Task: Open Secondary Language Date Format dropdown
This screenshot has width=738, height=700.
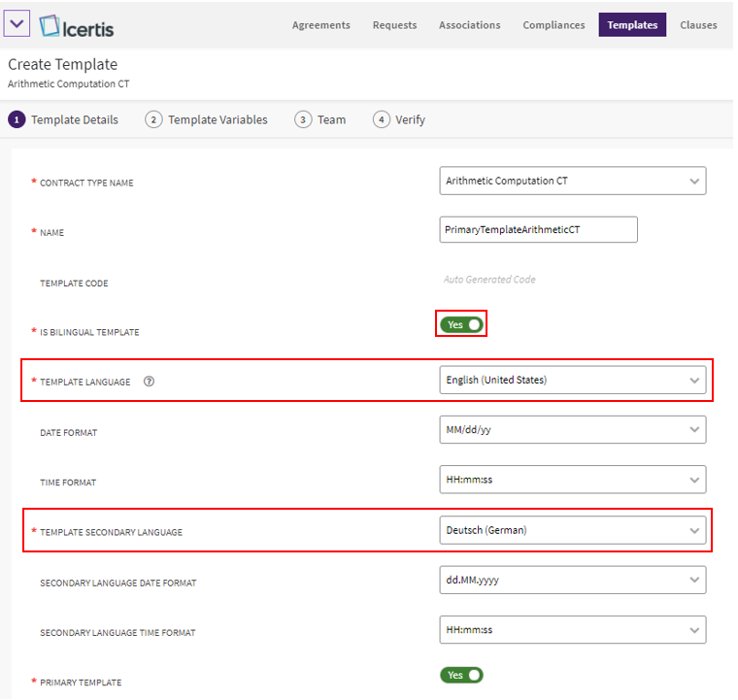Action: (x=572, y=580)
